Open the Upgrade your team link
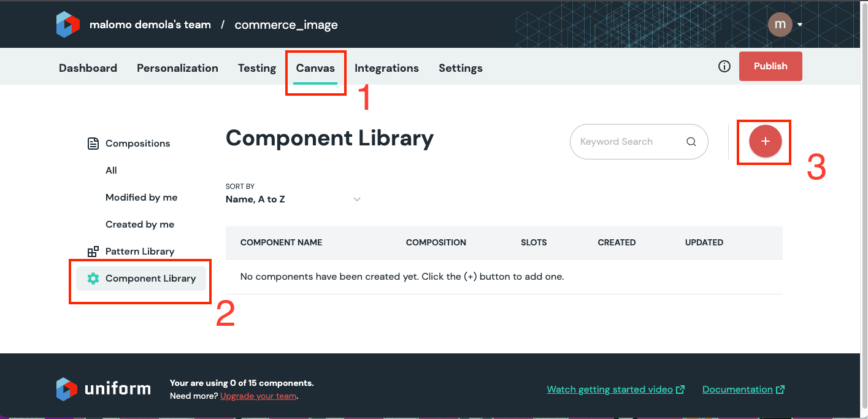 coord(258,396)
